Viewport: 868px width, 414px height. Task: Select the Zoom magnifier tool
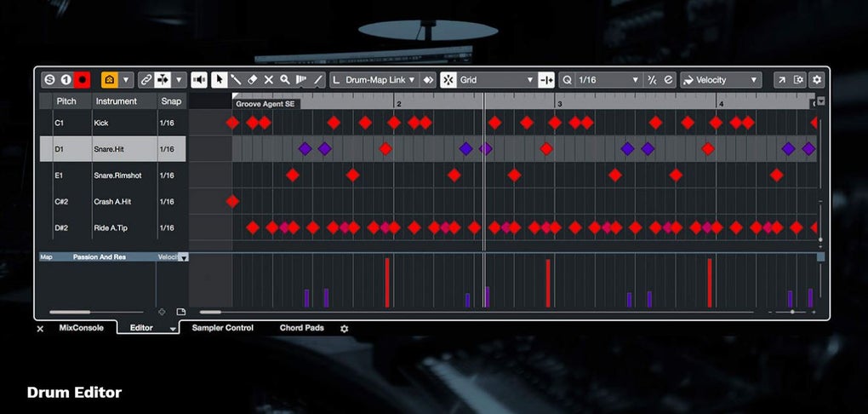285,79
